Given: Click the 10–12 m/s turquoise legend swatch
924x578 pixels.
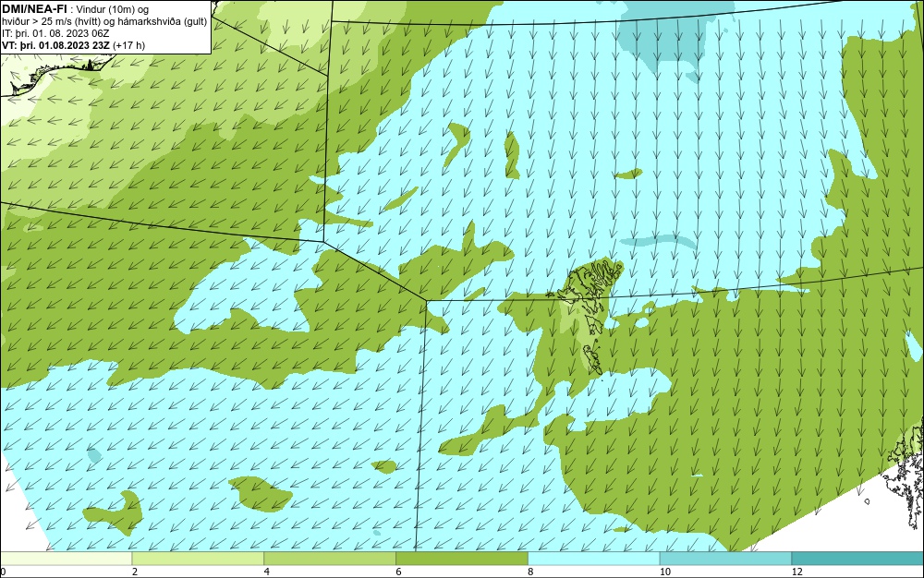Looking at the screenshot, I should pyautogui.click(x=726, y=559).
